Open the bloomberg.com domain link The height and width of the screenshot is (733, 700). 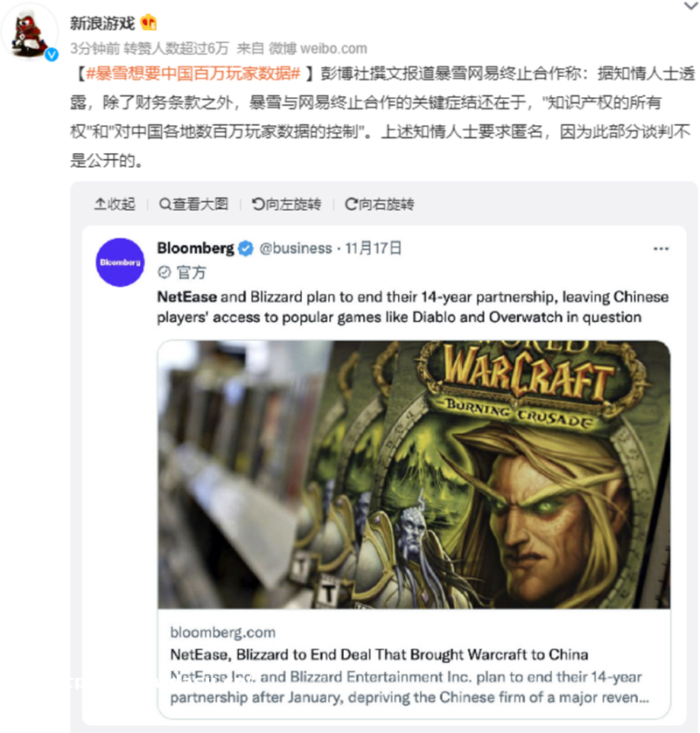[x=223, y=632]
